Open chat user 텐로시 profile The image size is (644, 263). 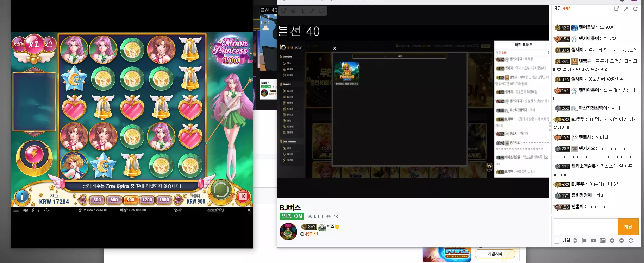tap(585, 137)
